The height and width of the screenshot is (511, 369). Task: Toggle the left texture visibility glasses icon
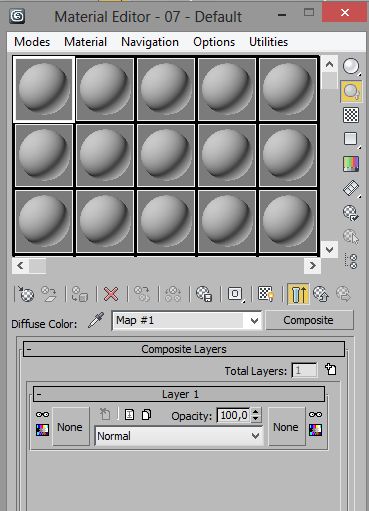click(43, 415)
